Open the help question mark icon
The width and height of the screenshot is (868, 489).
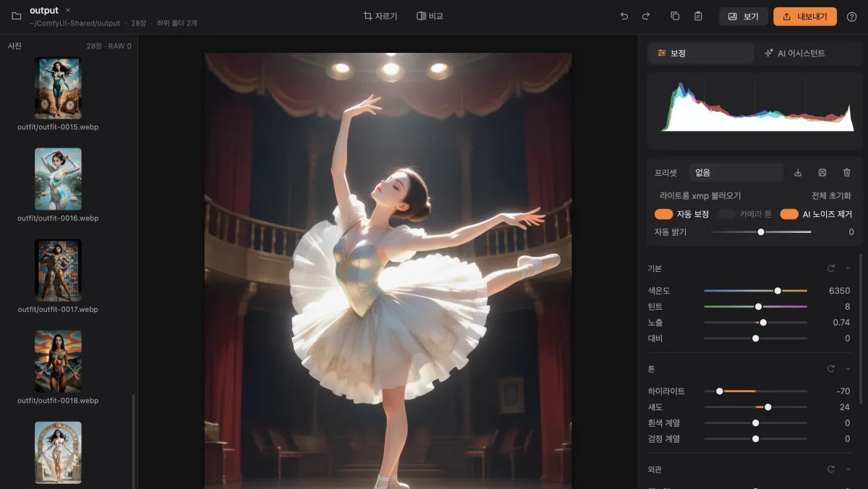(851, 17)
